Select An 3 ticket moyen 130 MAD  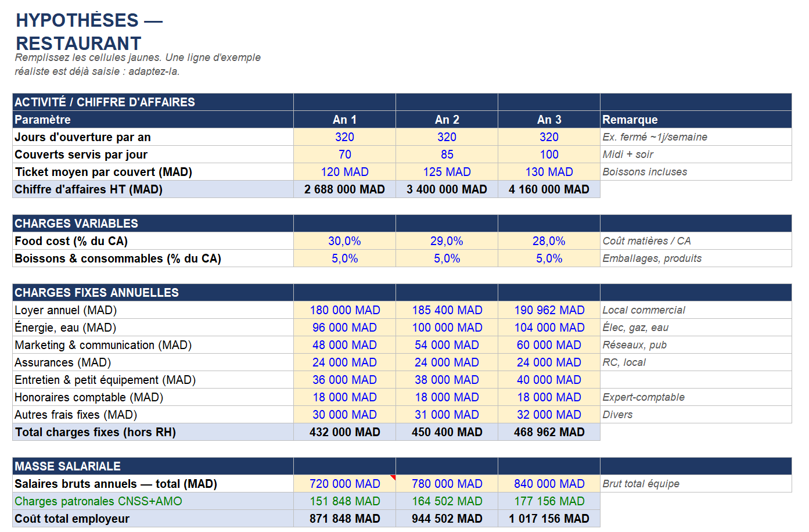(549, 172)
